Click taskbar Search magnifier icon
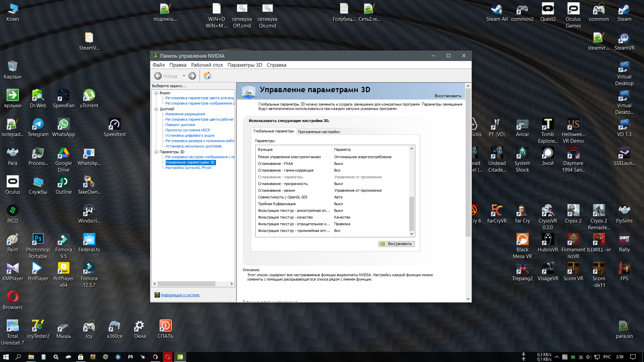Image resolution: width=644 pixels, height=362 pixels. coord(18,357)
